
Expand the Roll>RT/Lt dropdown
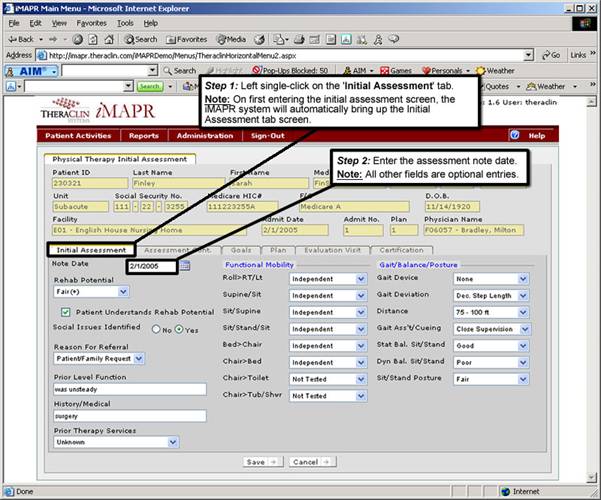[x=361, y=279]
